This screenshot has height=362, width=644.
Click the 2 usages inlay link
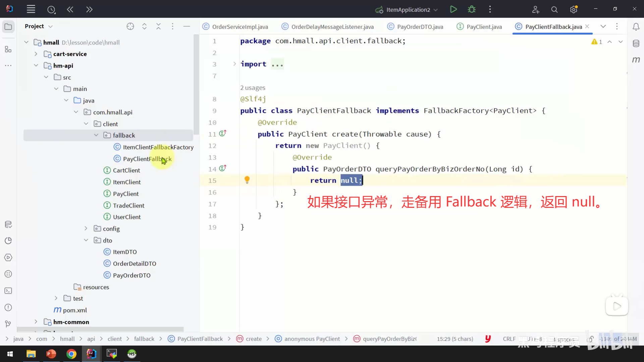[x=253, y=88]
